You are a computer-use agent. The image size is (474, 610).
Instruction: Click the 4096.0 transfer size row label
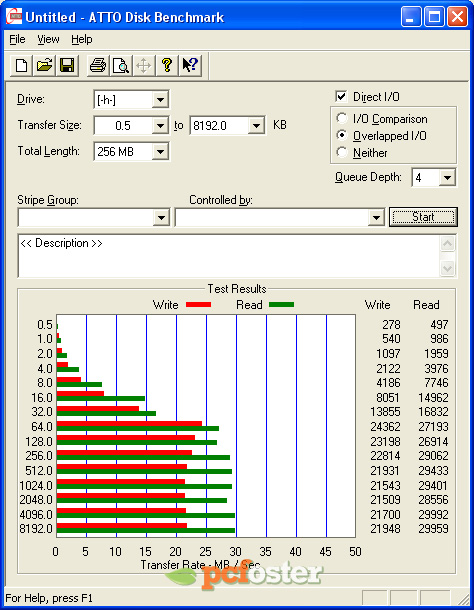[x=36, y=515]
